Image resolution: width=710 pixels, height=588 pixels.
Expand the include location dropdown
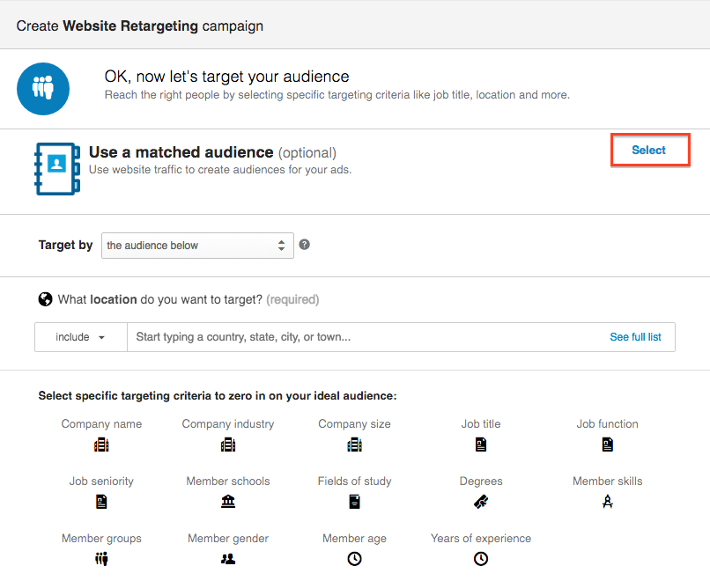(80, 337)
